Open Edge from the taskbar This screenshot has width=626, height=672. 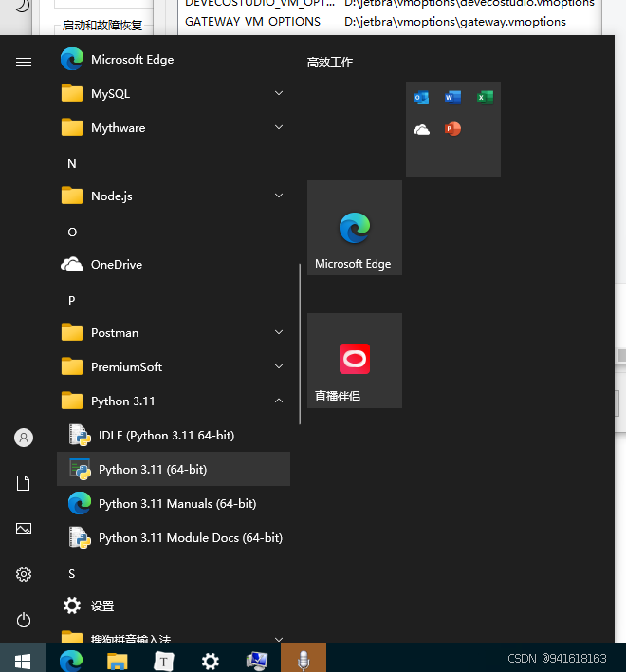click(71, 661)
